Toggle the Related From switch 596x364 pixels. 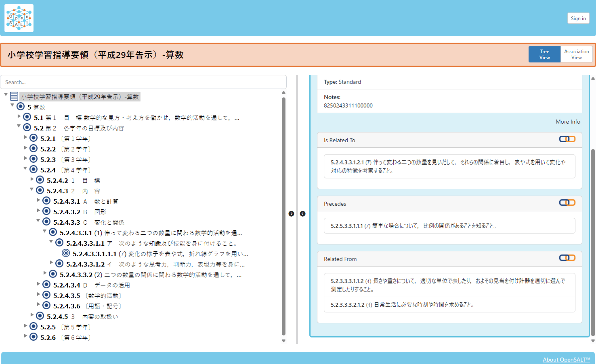pos(567,258)
